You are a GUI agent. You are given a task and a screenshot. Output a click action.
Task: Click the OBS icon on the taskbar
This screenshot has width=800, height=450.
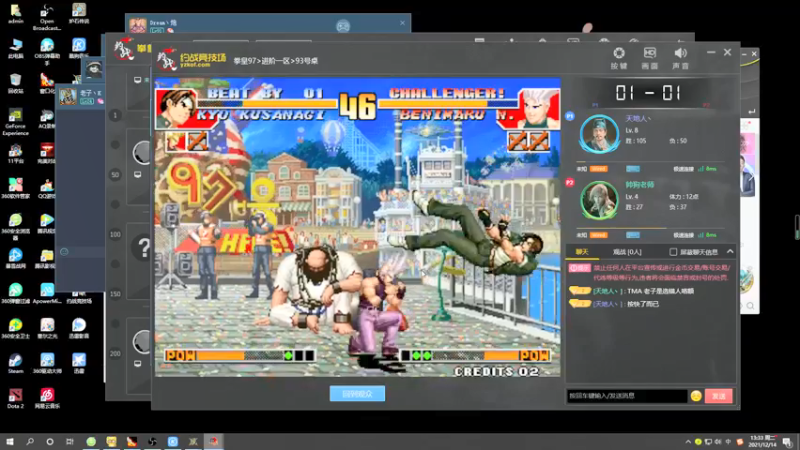[152, 442]
